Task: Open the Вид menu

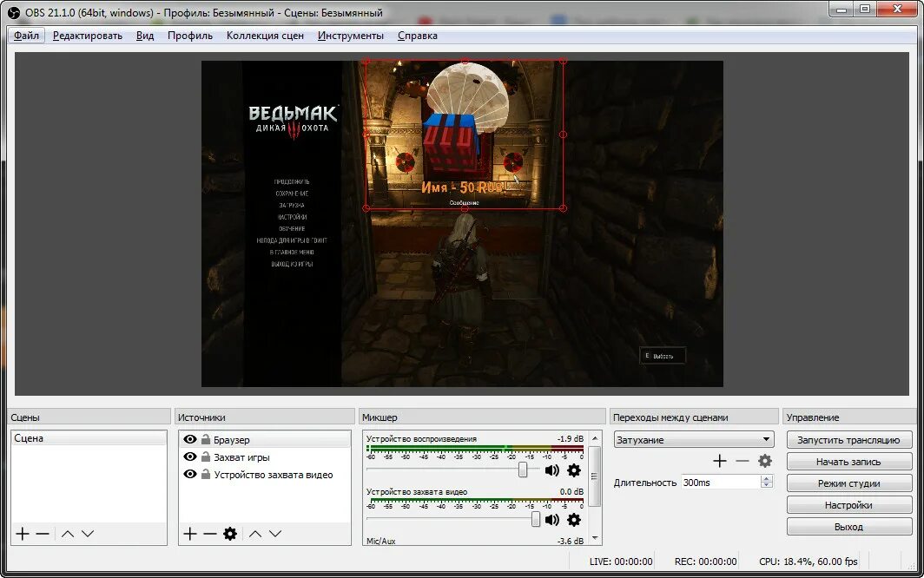Action: [145, 36]
